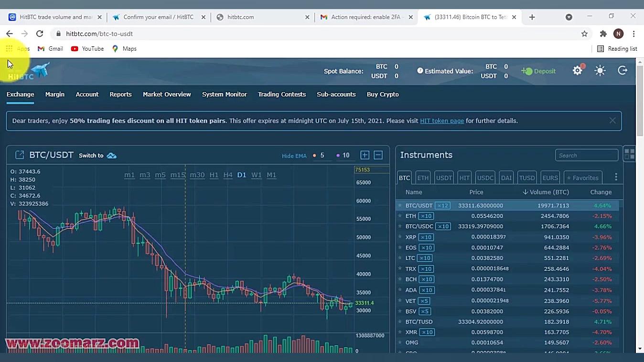Dismiss the trading fees discount banner
The width and height of the screenshot is (644, 362).
[x=612, y=121]
